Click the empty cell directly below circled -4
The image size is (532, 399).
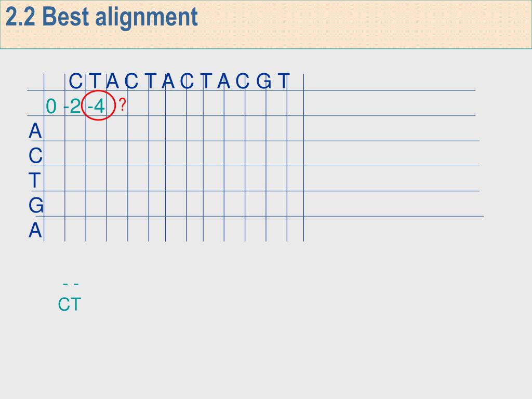tap(96, 128)
